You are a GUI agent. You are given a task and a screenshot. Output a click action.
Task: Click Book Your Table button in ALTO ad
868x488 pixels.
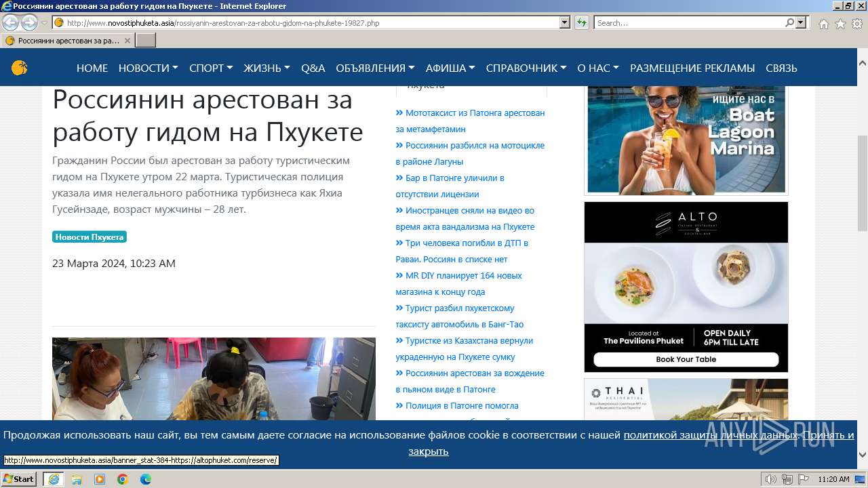click(x=686, y=360)
